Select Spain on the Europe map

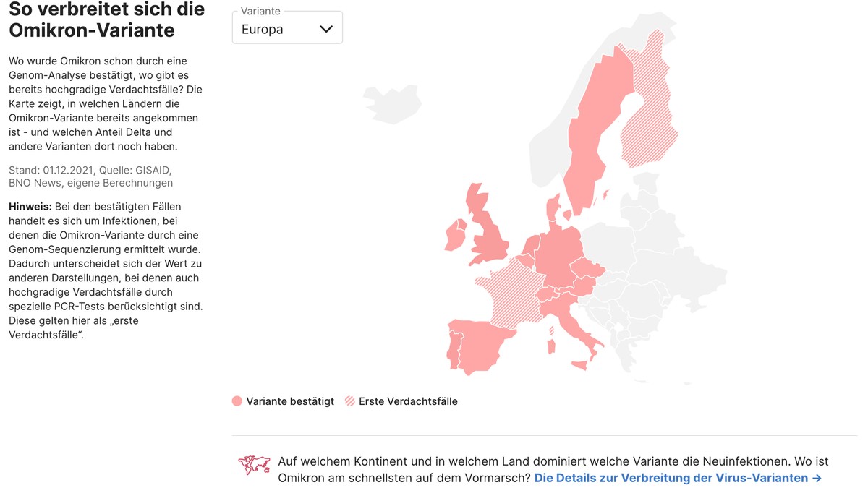[477, 347]
